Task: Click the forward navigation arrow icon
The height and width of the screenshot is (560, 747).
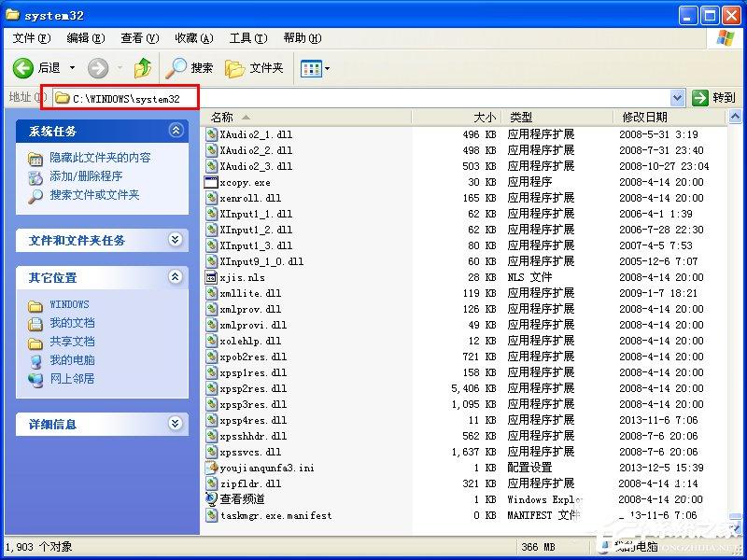Action: (96, 66)
